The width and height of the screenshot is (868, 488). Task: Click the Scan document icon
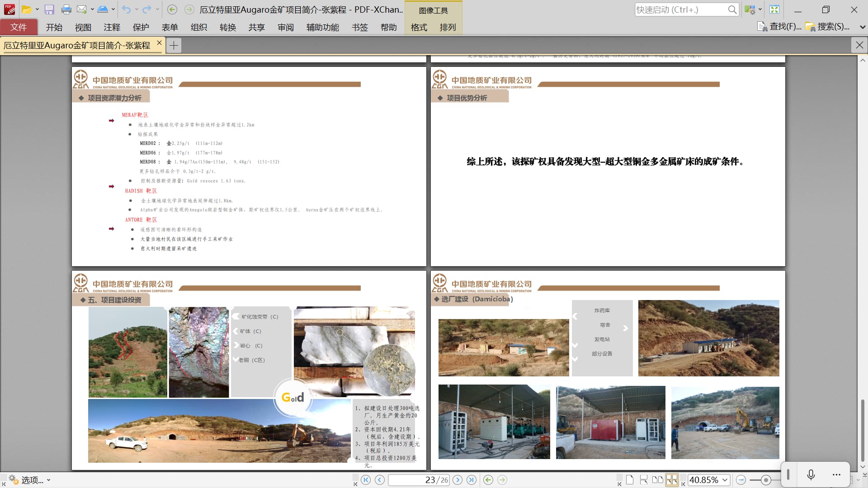click(x=103, y=9)
